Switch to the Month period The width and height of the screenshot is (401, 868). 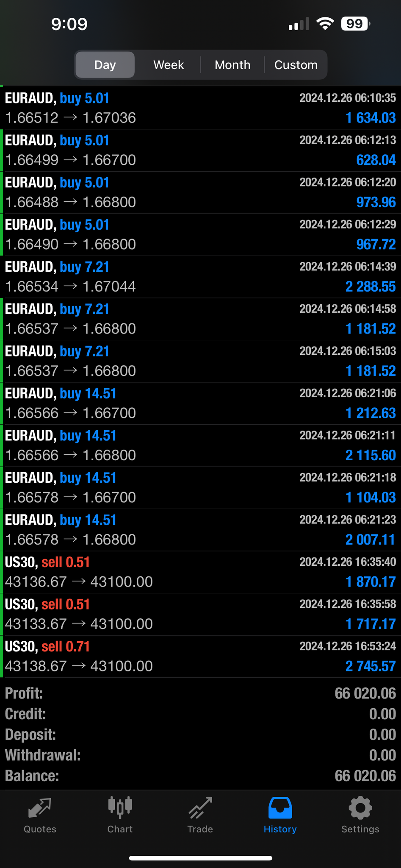232,65
